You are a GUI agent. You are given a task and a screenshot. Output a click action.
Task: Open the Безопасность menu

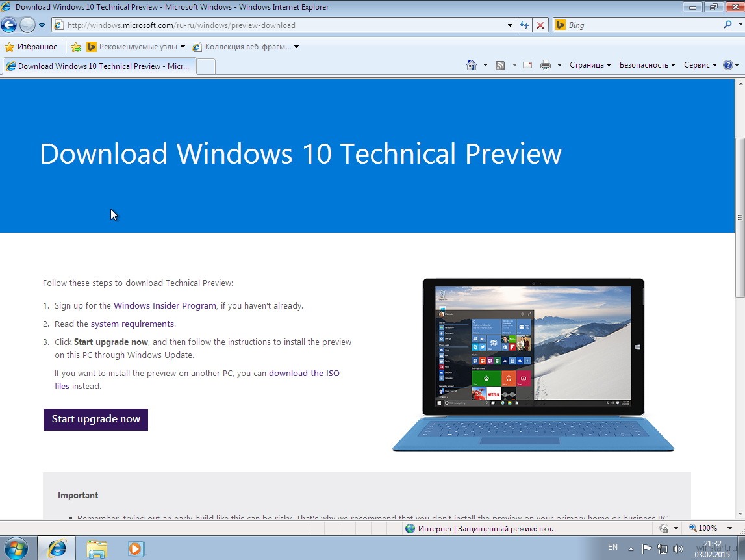coord(647,65)
